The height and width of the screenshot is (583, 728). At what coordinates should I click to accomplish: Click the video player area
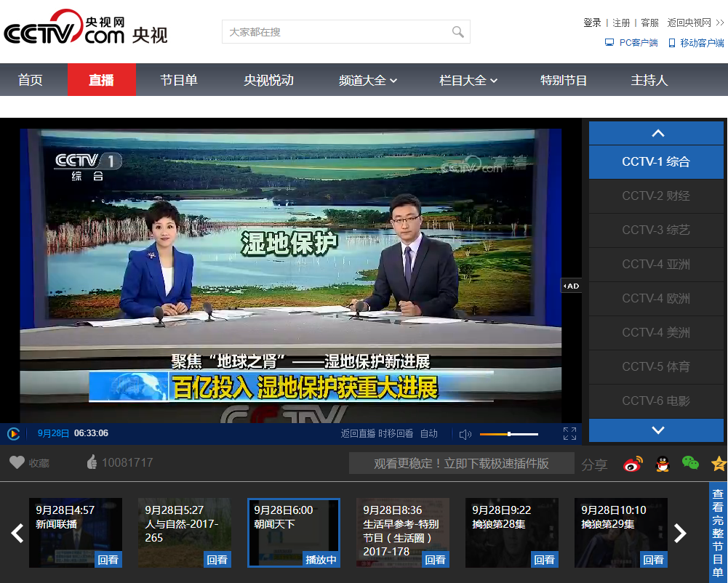point(291,270)
